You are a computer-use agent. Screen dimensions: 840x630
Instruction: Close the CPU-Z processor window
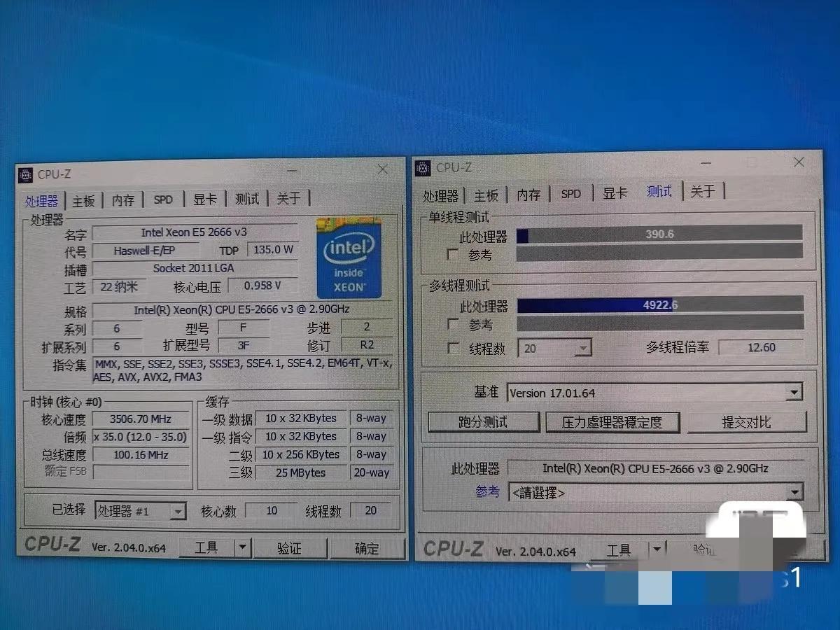point(383,170)
